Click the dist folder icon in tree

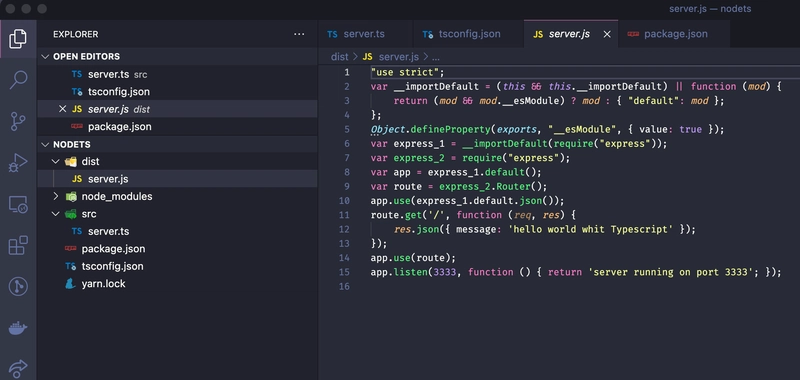click(71, 162)
